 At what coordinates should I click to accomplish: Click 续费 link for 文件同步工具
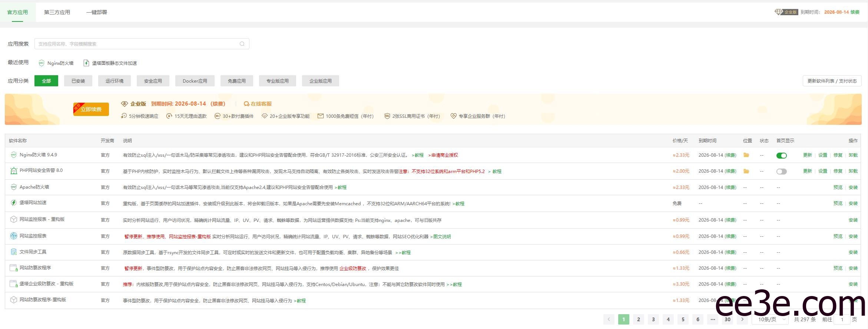730,252
